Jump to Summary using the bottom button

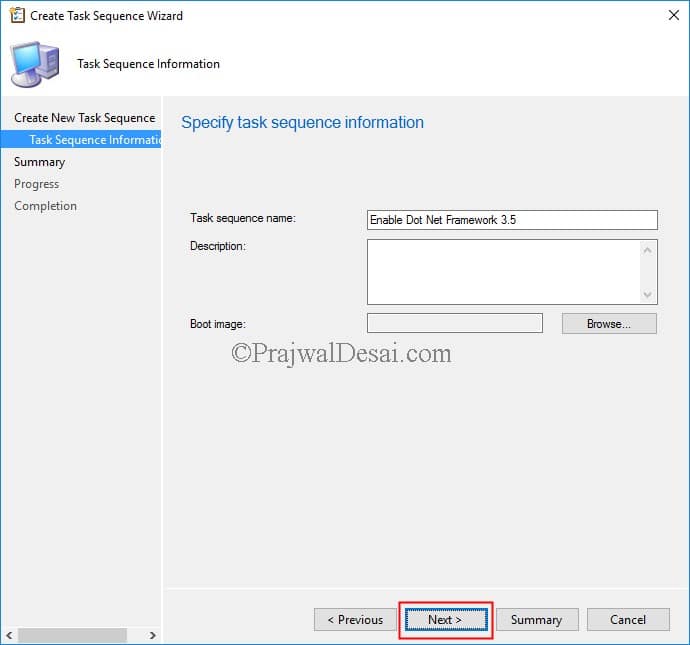click(537, 619)
